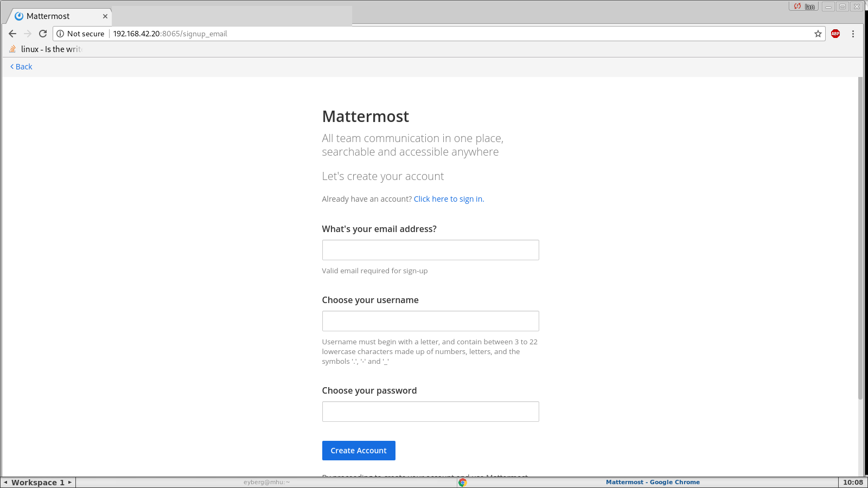868x488 pixels.
Task: Click the Create Account button
Action: coord(359,451)
